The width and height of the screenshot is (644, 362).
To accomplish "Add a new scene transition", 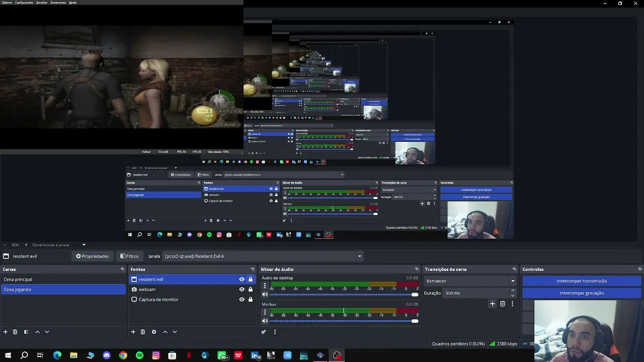I will pyautogui.click(x=493, y=304).
